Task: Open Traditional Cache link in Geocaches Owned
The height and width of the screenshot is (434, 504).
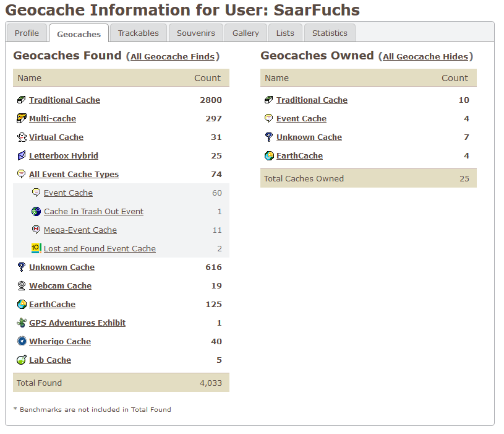Action: [312, 100]
